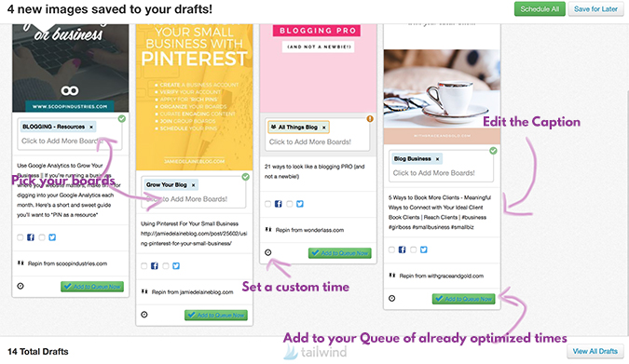The image size is (629, 364).
Task: Tick Facebook checkbox on withgraceandgold pin
Action: (391, 249)
